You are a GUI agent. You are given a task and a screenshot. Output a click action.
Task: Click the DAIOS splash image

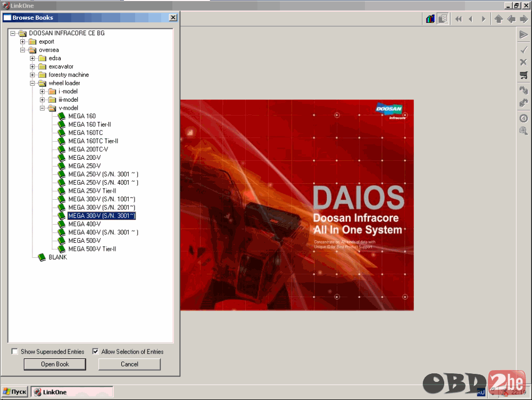[297, 205]
